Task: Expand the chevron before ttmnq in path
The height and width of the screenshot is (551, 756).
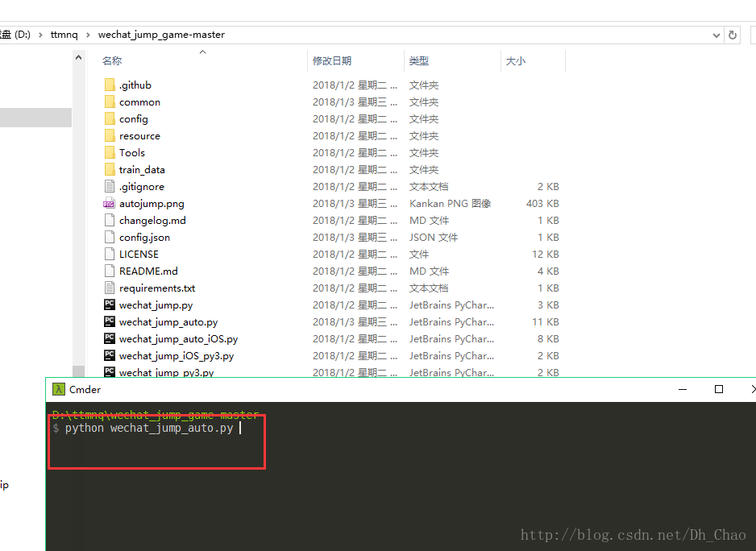Action: (x=40, y=35)
